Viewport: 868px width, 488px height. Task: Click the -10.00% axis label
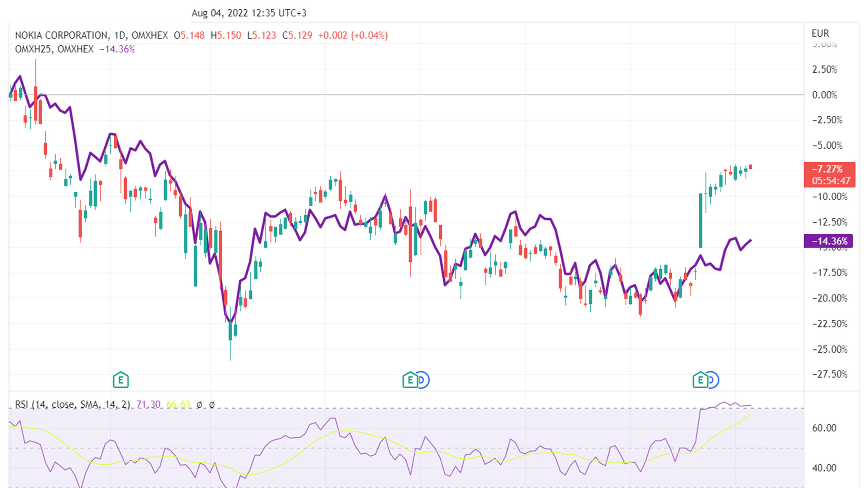pos(830,197)
